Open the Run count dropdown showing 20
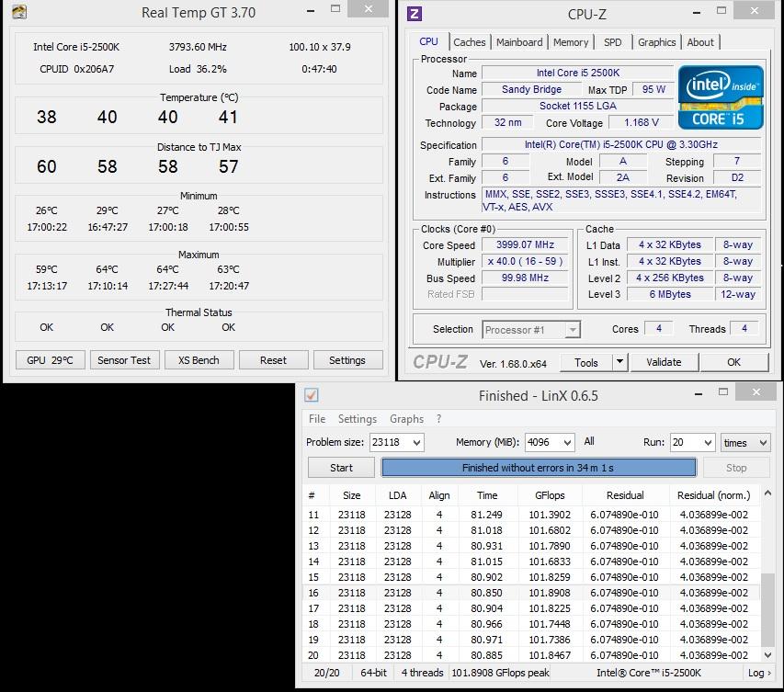Screen dimensions: 784x692 (708, 443)
